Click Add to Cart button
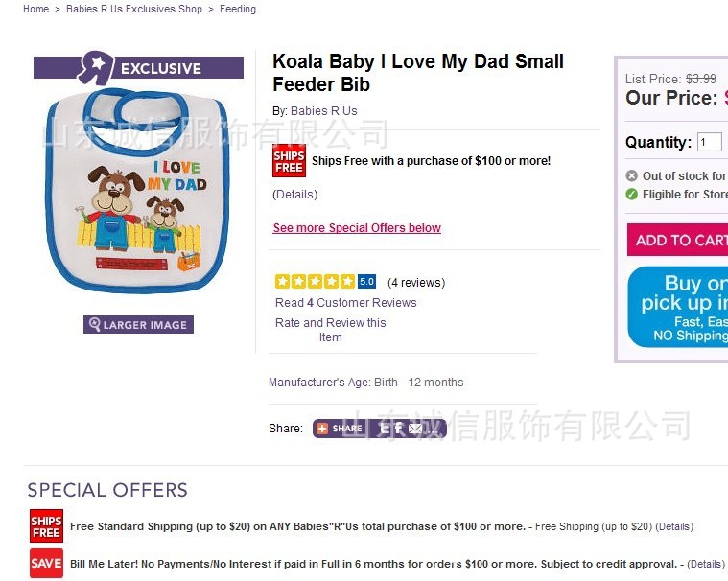The height and width of the screenshot is (581, 728). click(677, 240)
